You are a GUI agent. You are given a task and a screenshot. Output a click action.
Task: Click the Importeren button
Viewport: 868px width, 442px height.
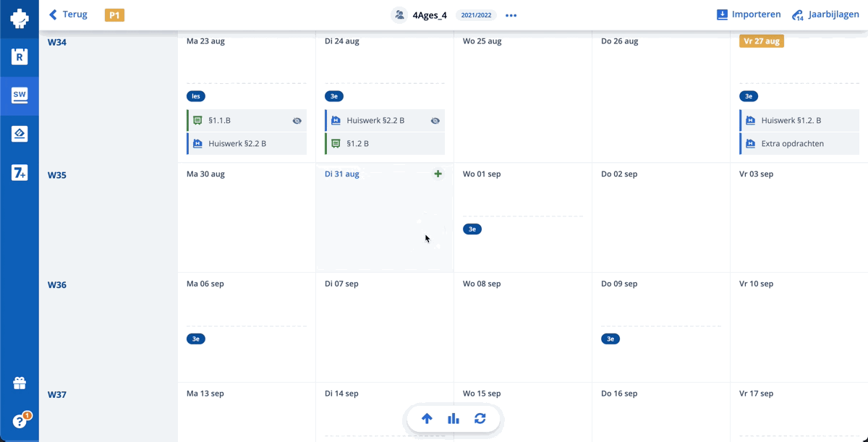(x=749, y=14)
